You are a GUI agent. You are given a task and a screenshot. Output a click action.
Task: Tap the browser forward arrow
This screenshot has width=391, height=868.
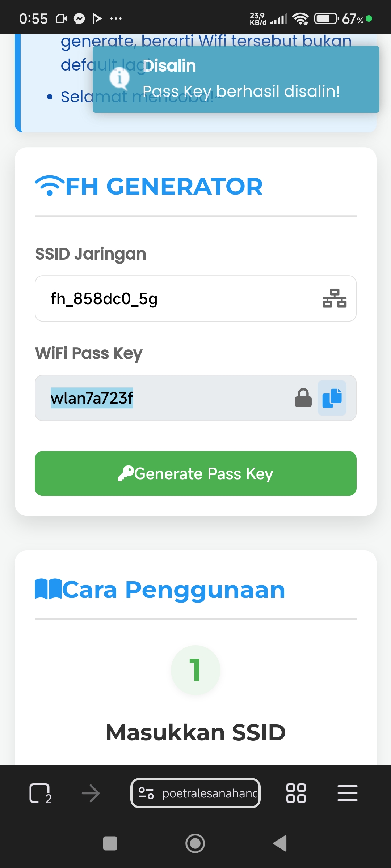point(91,793)
